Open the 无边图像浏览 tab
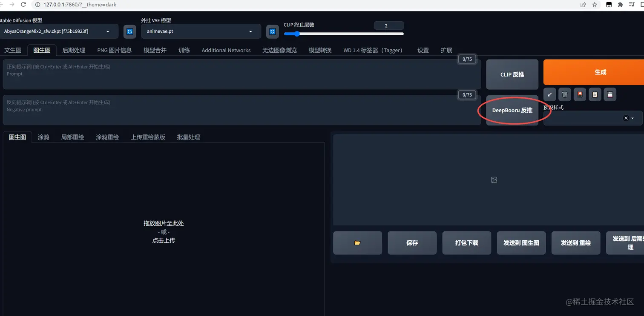The width and height of the screenshot is (644, 316). (x=279, y=50)
